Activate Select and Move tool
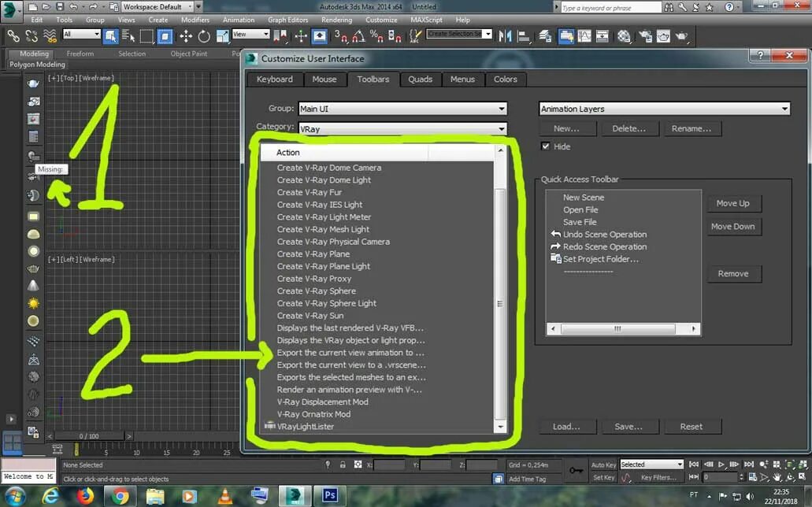Image resolution: width=812 pixels, height=507 pixels. (x=185, y=35)
